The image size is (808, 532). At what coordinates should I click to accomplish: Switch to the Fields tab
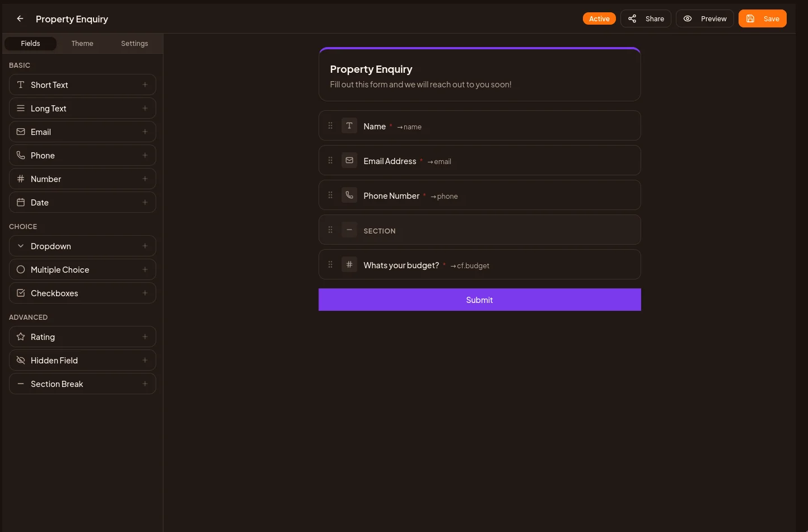point(30,43)
